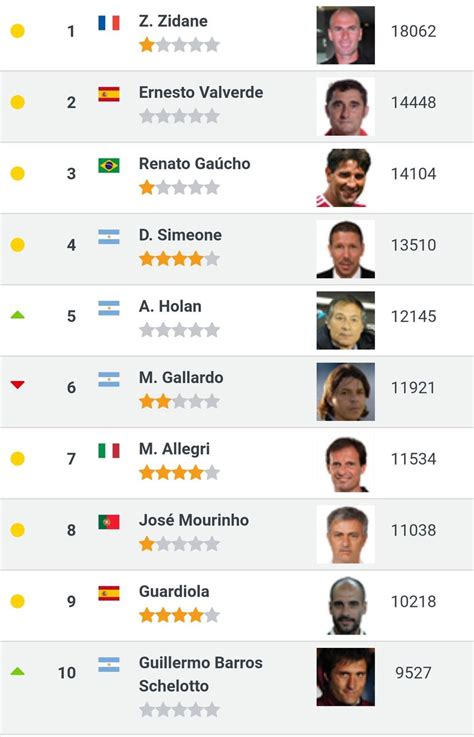Image resolution: width=474 pixels, height=737 pixels.
Task: Click A. Holan's 12145 score
Action: tap(413, 316)
